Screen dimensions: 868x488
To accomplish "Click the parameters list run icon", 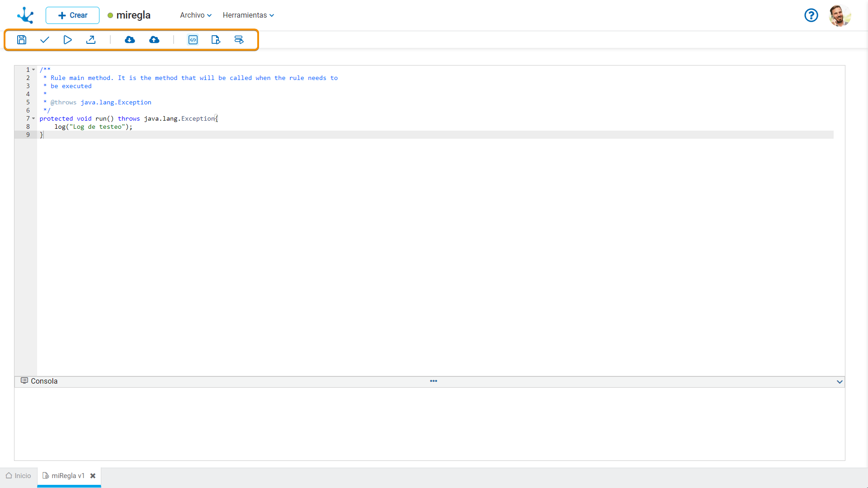I will coord(239,40).
